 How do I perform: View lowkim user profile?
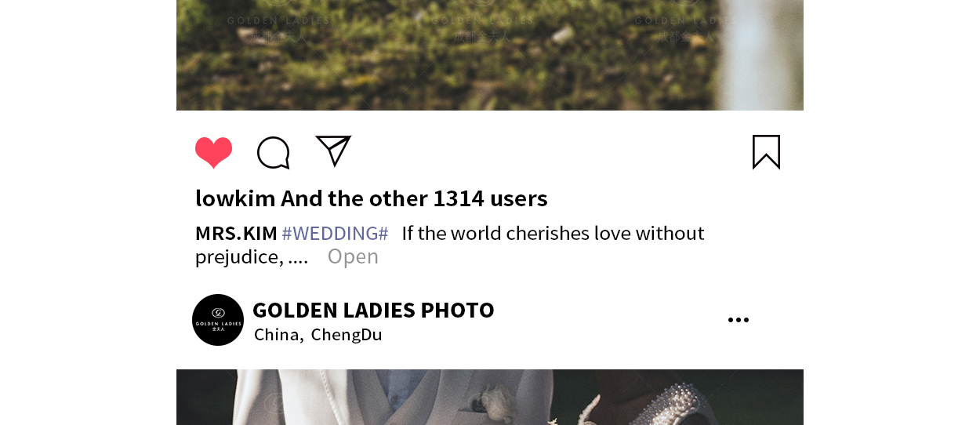click(x=235, y=198)
